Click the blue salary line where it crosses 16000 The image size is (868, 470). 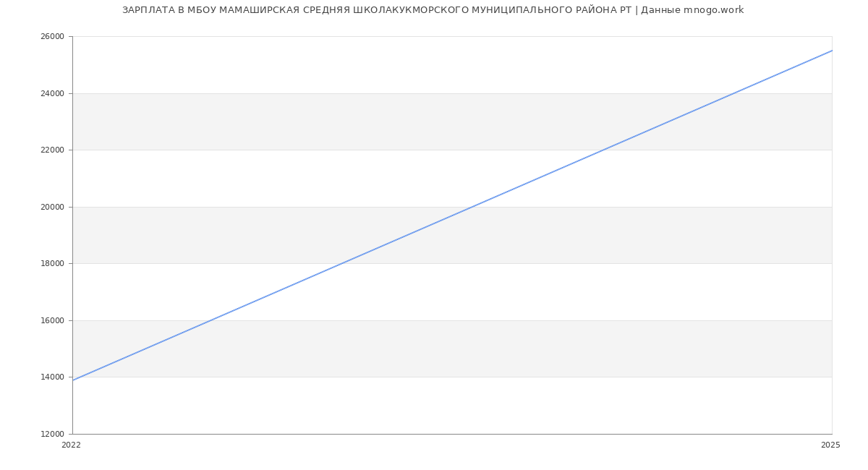point(210,320)
